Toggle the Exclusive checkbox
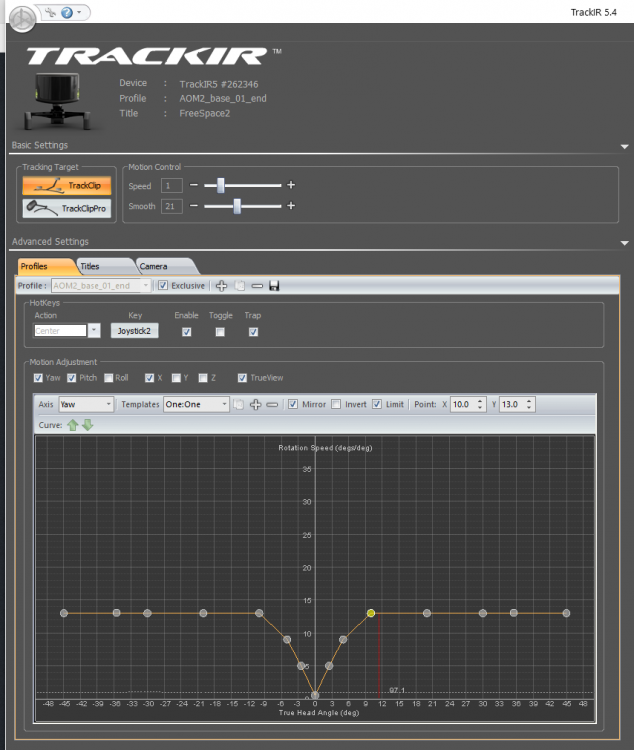Viewport: 634px width, 750px height. [x=163, y=286]
